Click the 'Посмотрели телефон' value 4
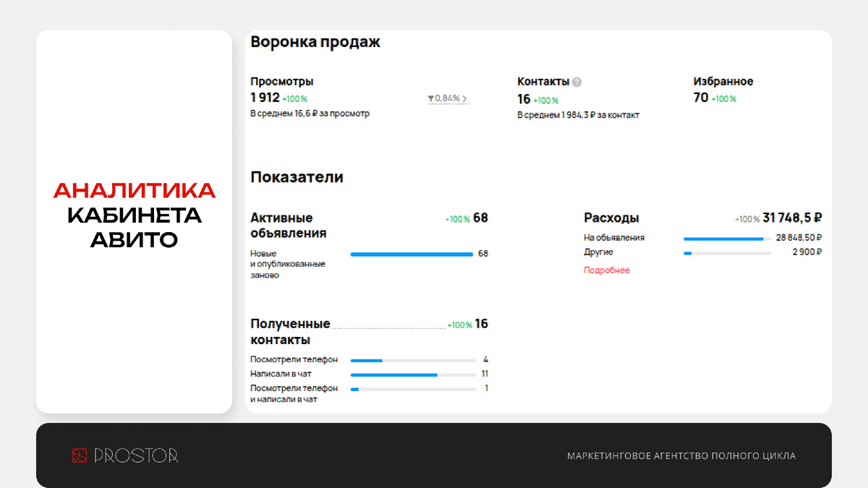Viewport: 868px width, 488px height. 486,359
